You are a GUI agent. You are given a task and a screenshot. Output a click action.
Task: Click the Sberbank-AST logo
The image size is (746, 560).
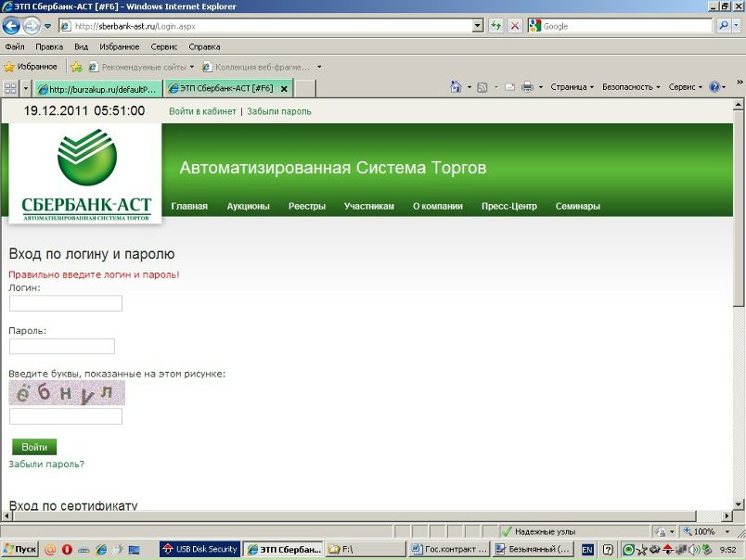point(86,174)
